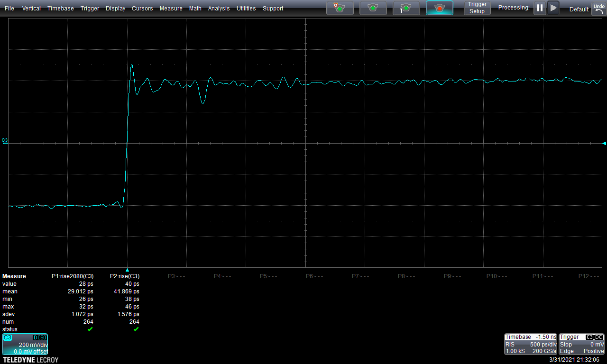Select the P1:rise2080(C3) measurement column
607x364 pixels.
coord(73,276)
